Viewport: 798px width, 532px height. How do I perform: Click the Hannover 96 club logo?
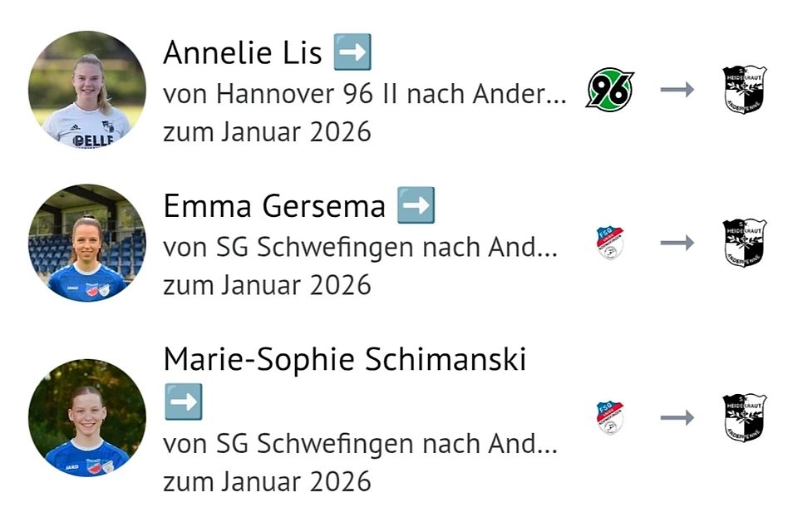point(610,90)
